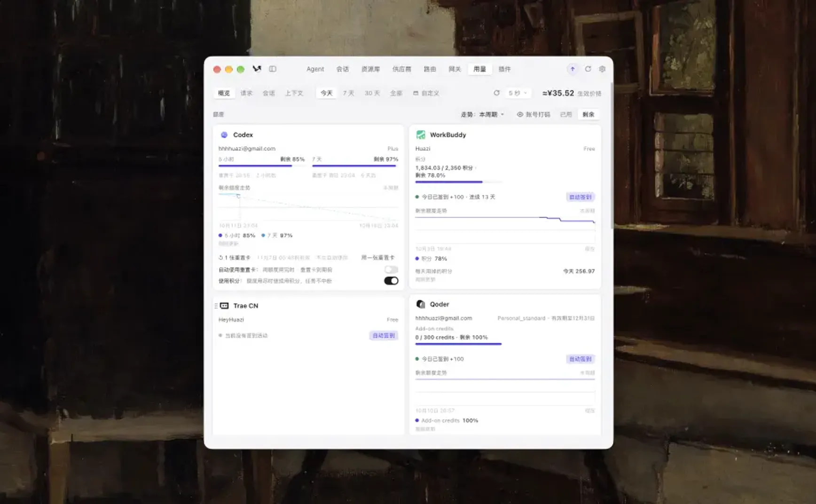The image size is (816, 504).
Task: Click the upload arrow icon in title bar
Action: tap(573, 69)
